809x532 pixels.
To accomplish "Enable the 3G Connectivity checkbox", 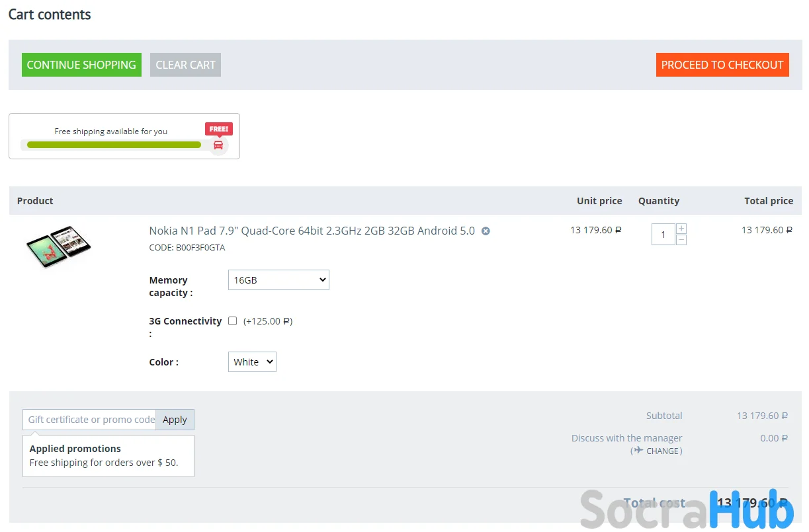I will pyautogui.click(x=232, y=321).
